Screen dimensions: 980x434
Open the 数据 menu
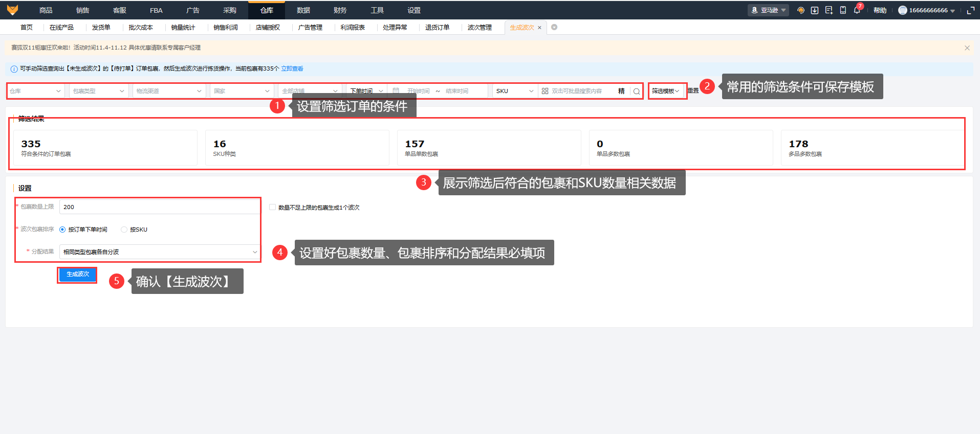[303, 10]
